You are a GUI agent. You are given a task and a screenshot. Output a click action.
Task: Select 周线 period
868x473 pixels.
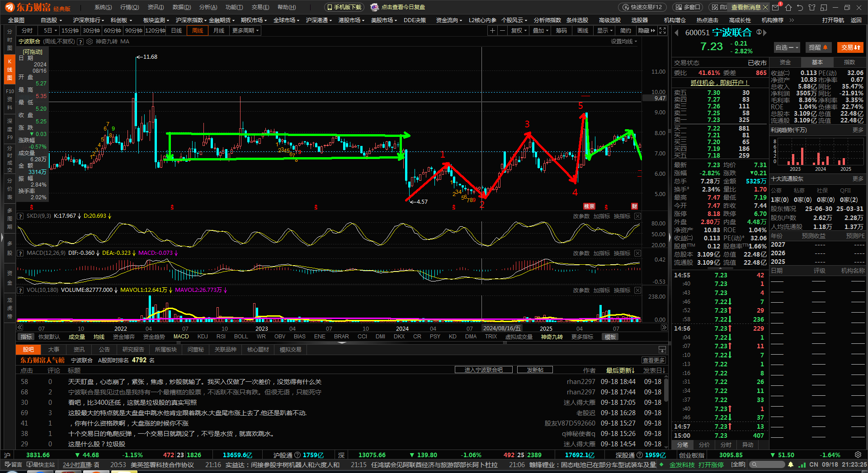tap(198, 31)
